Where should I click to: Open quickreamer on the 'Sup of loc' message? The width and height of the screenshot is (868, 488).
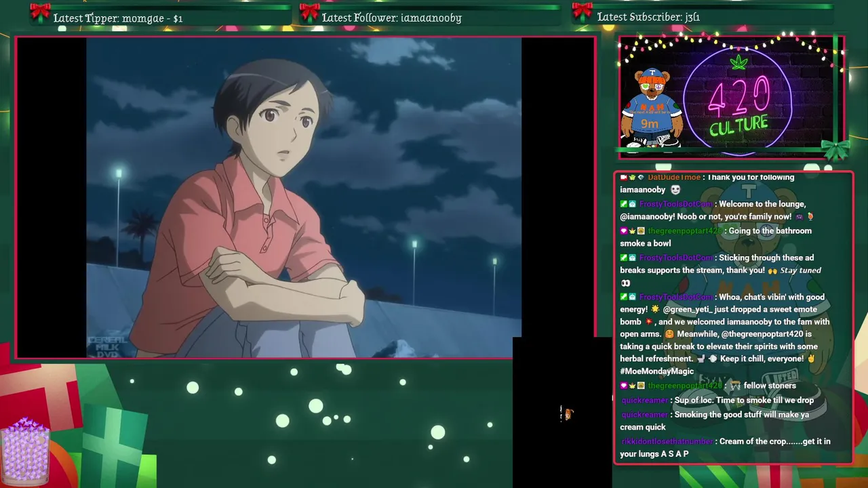pyautogui.click(x=645, y=401)
